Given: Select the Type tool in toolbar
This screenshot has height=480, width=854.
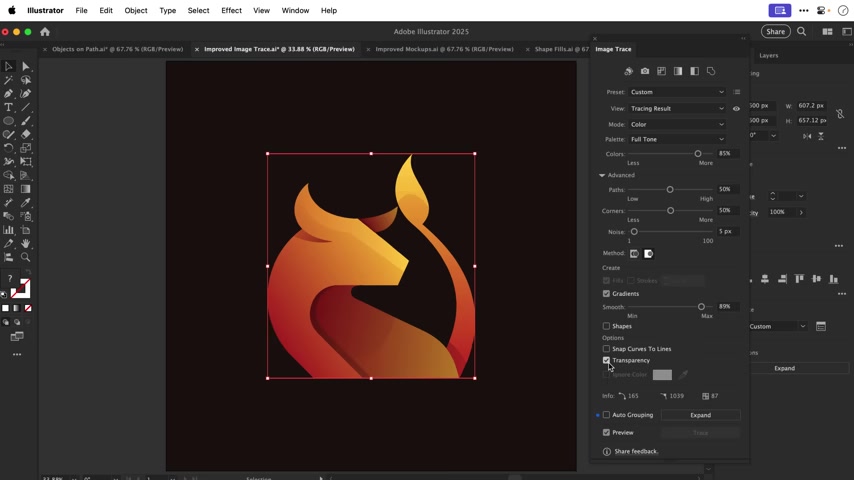Looking at the screenshot, I should 9,107.
